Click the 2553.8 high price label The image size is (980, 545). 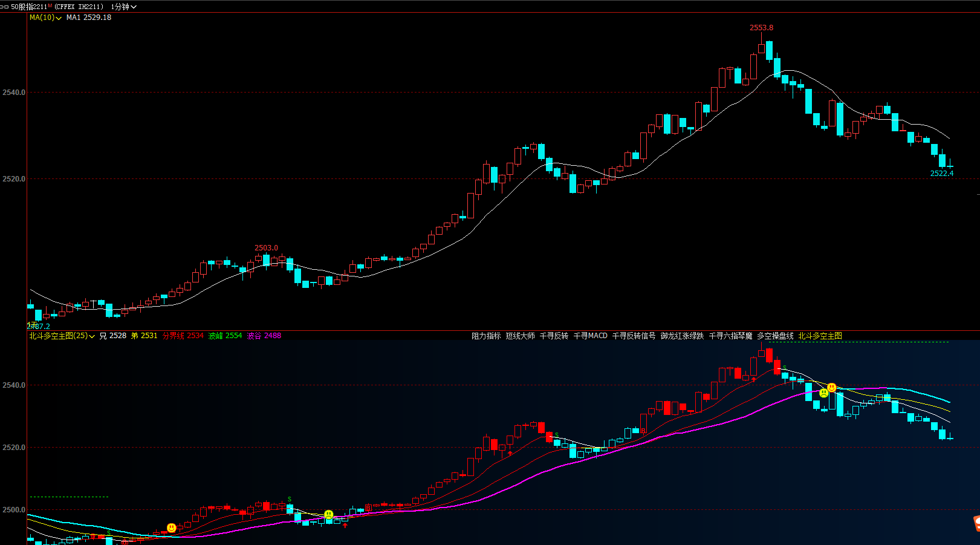coord(761,28)
